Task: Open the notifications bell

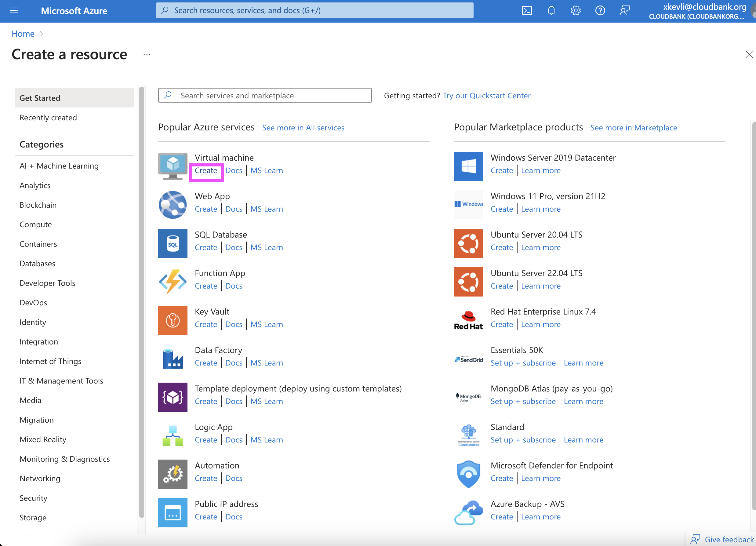Action: coord(551,11)
